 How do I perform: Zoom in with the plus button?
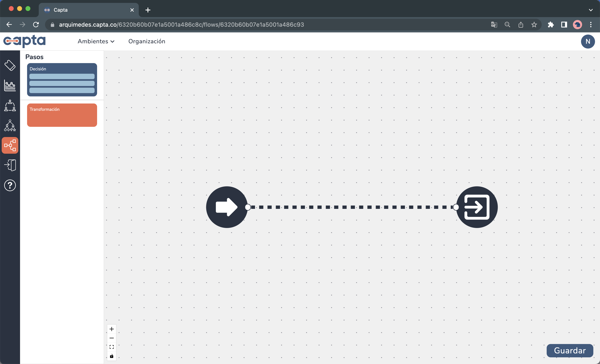pos(111,329)
